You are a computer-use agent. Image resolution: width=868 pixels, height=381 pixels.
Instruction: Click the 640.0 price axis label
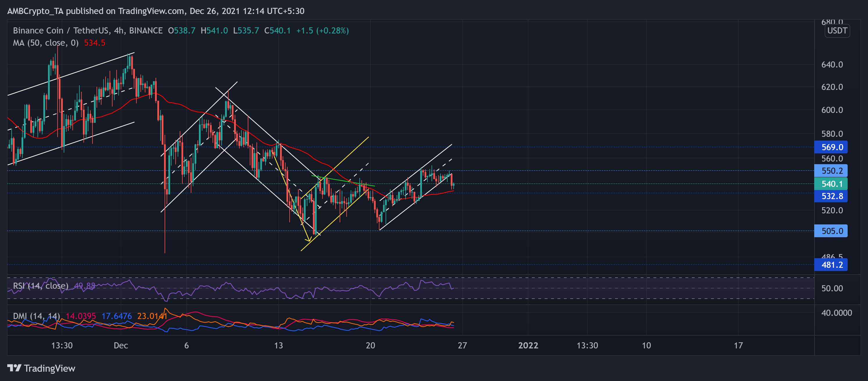(832, 64)
